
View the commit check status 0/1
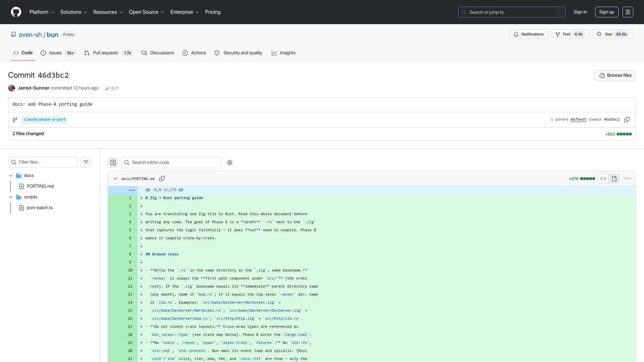[112, 88]
